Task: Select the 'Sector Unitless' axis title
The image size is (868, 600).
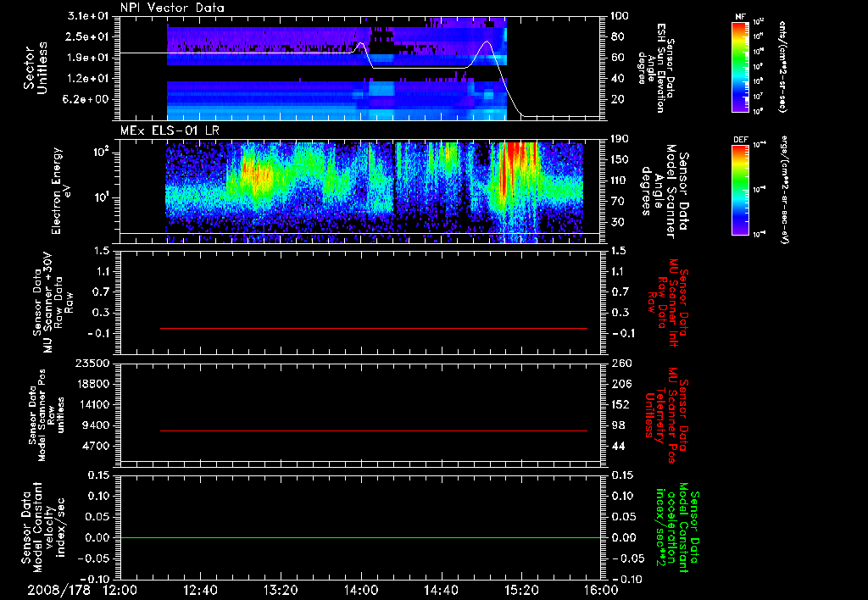Action: pos(36,68)
